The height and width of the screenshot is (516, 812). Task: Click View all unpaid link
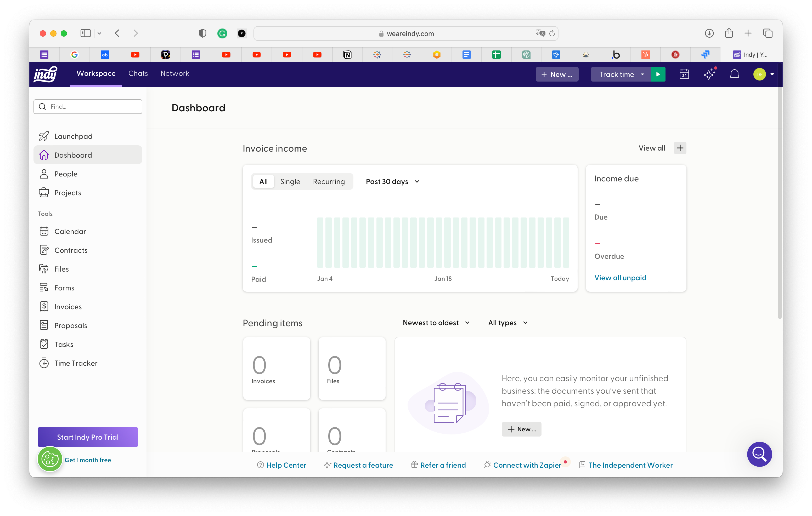[x=620, y=277]
